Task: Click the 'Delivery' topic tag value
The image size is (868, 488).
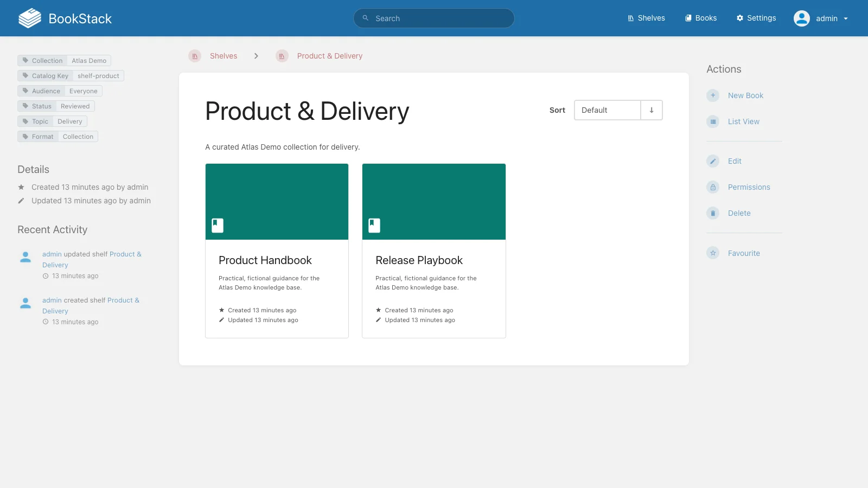Action: pyautogui.click(x=70, y=121)
